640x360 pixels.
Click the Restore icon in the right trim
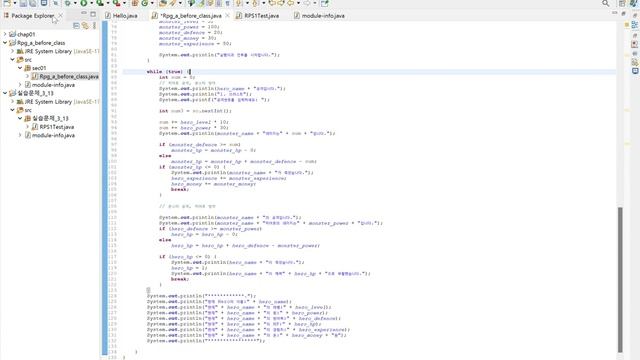635,15
